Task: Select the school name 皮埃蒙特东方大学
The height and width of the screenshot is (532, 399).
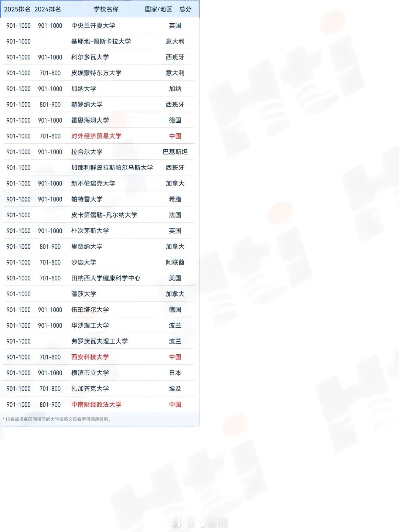Action: coord(96,73)
